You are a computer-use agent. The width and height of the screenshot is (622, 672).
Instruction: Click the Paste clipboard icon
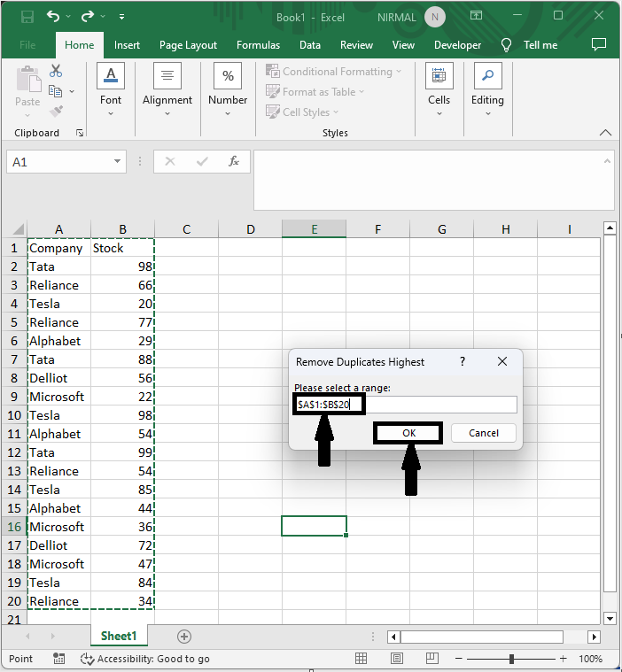pos(28,79)
